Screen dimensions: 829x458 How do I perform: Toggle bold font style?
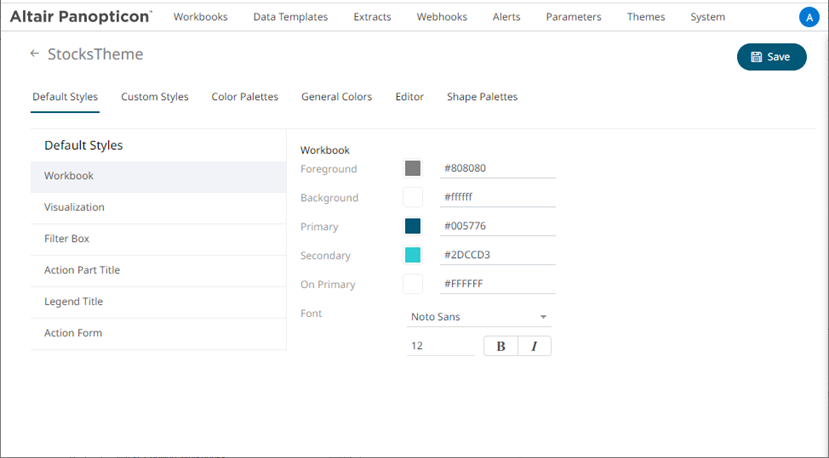click(501, 346)
